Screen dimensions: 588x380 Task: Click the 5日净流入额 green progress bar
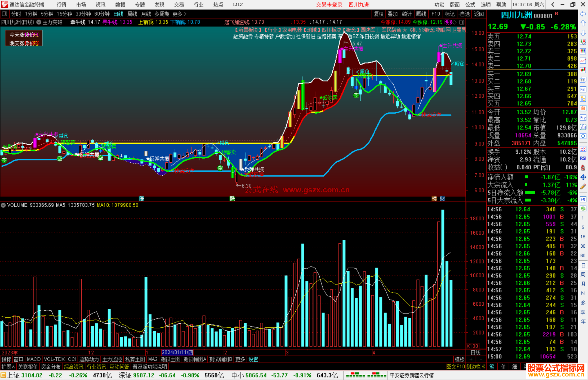[530, 193]
